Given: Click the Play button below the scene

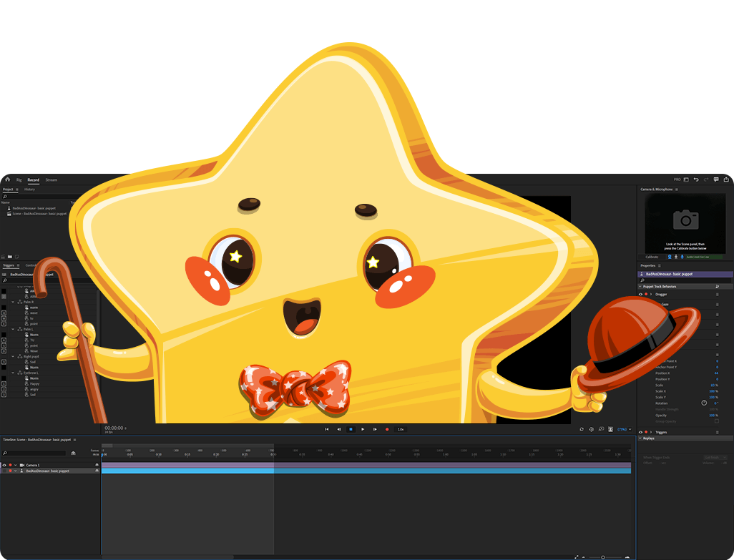Looking at the screenshot, I should [363, 429].
